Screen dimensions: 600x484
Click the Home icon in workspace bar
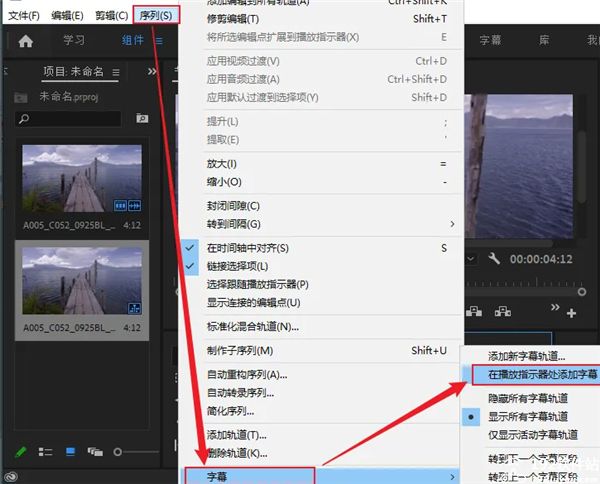click(x=26, y=41)
